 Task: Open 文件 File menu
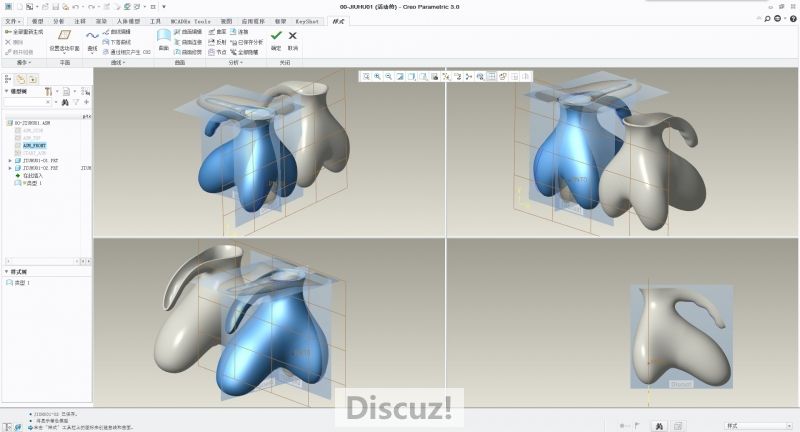(12, 21)
